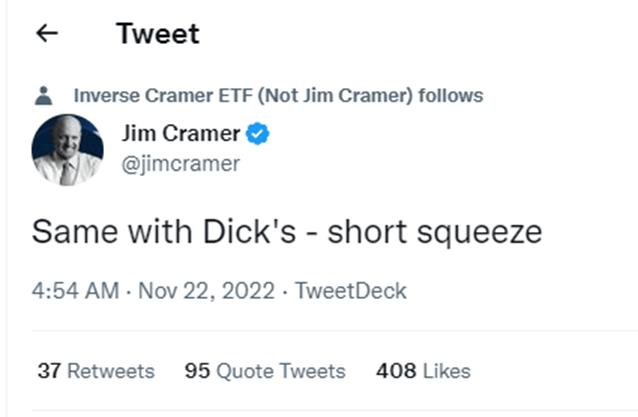View the 408 Likes list

tap(423, 371)
